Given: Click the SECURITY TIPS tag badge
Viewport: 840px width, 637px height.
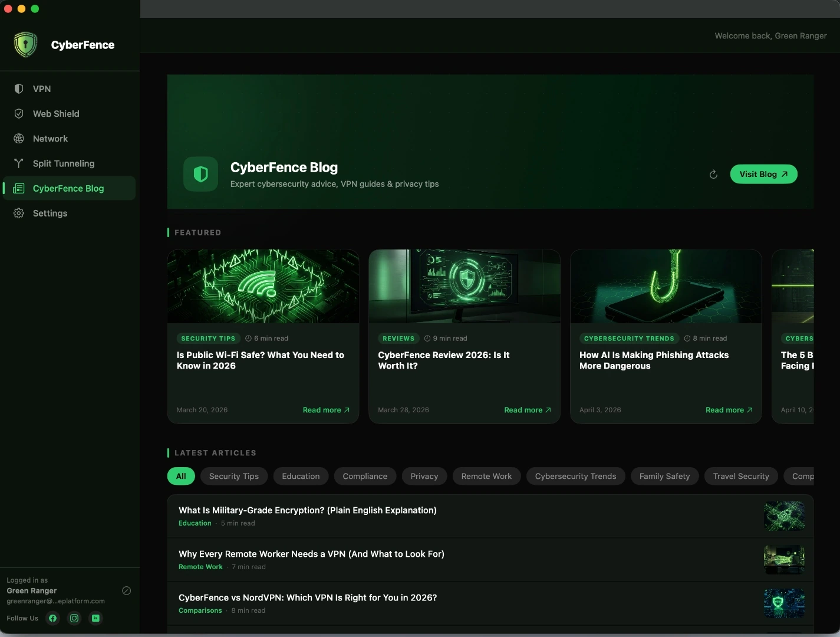Looking at the screenshot, I should pos(208,339).
